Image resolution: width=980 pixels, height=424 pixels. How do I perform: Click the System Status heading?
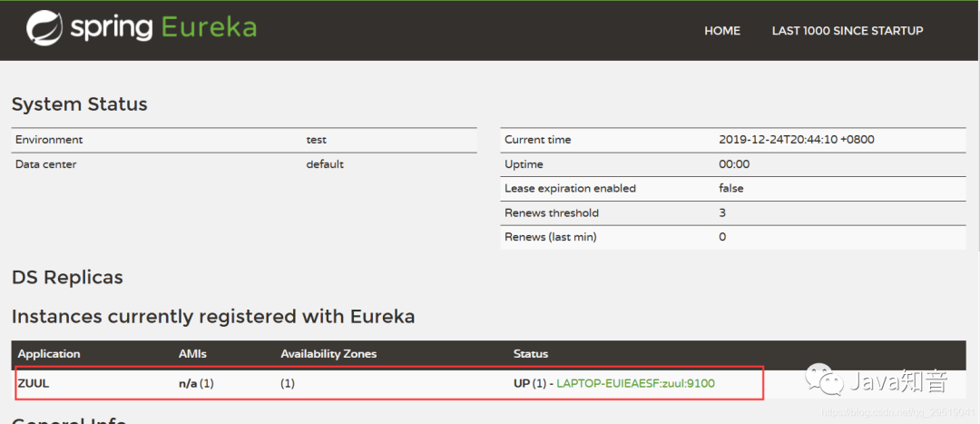[79, 104]
